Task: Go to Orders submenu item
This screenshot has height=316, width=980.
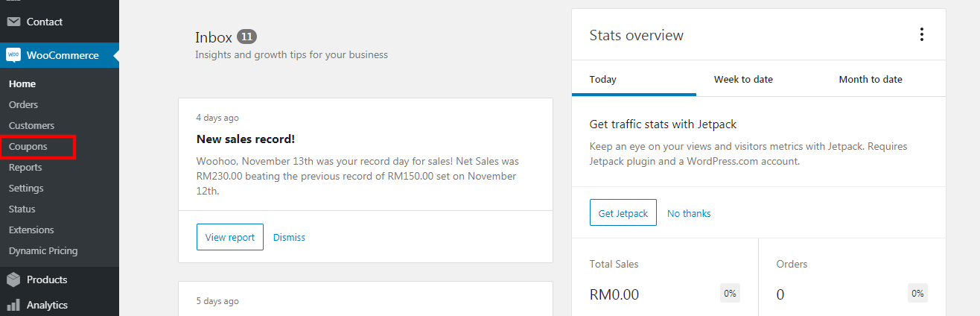Action: coord(23,105)
